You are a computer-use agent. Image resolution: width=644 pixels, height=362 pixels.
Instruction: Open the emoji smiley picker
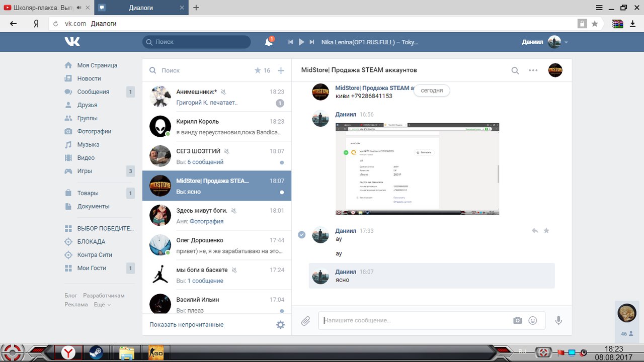[x=533, y=321]
